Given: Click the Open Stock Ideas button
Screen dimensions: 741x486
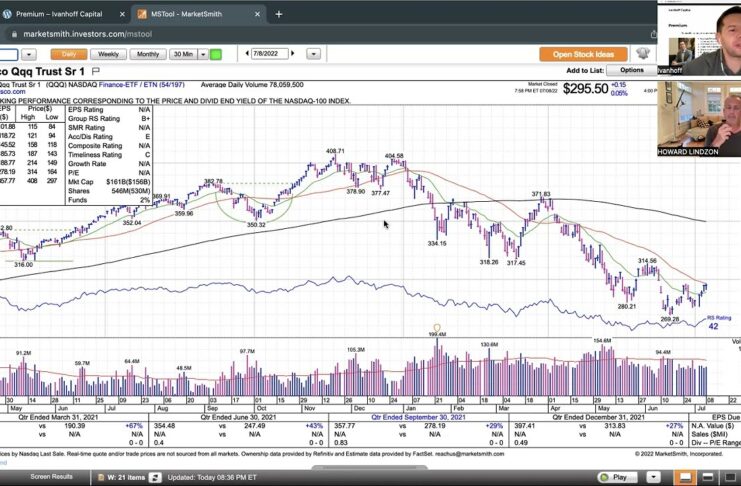Looking at the screenshot, I should 583,54.
